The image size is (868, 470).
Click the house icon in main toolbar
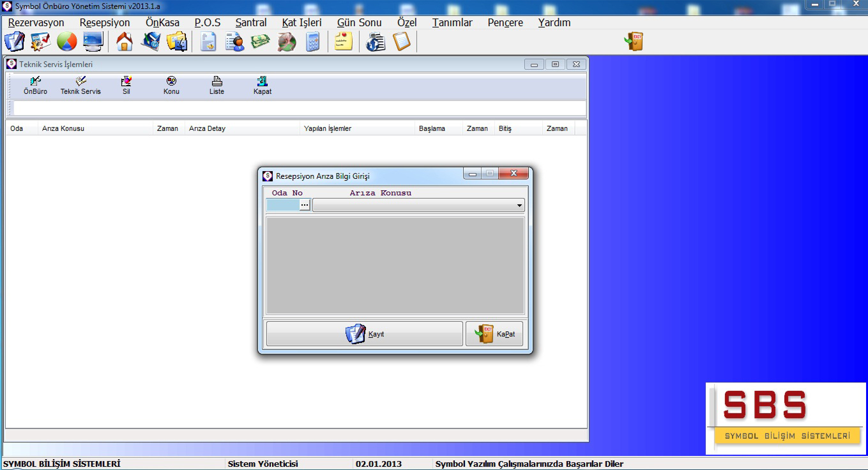point(125,42)
